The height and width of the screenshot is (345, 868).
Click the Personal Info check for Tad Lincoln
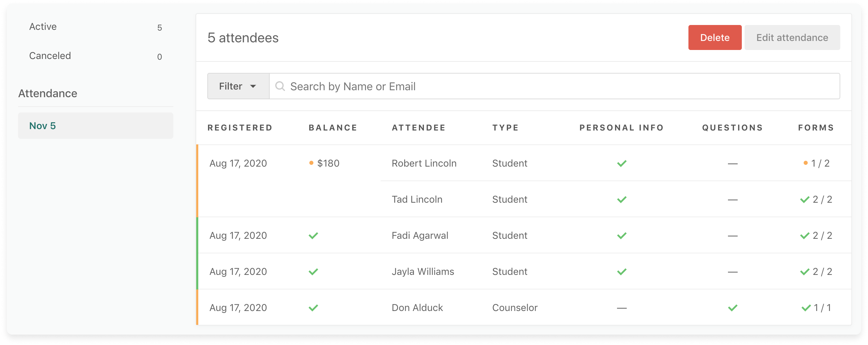(622, 199)
